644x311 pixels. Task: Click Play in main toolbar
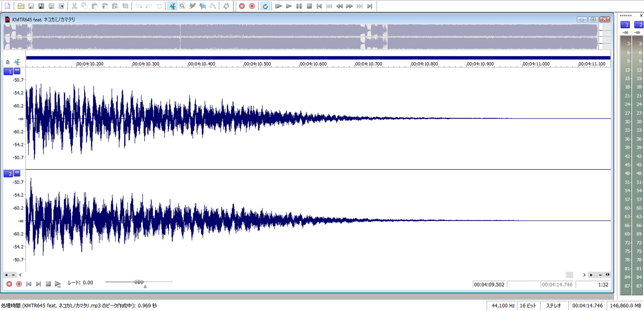pos(289,6)
